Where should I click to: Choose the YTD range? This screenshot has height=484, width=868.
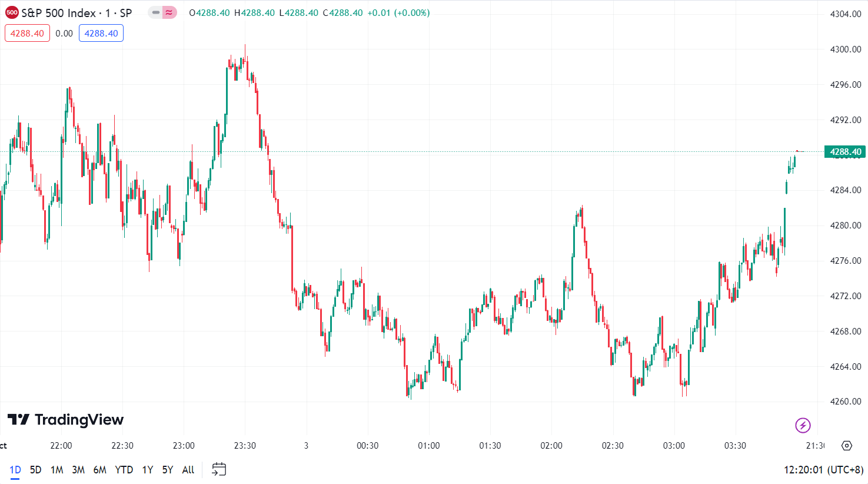coord(124,470)
